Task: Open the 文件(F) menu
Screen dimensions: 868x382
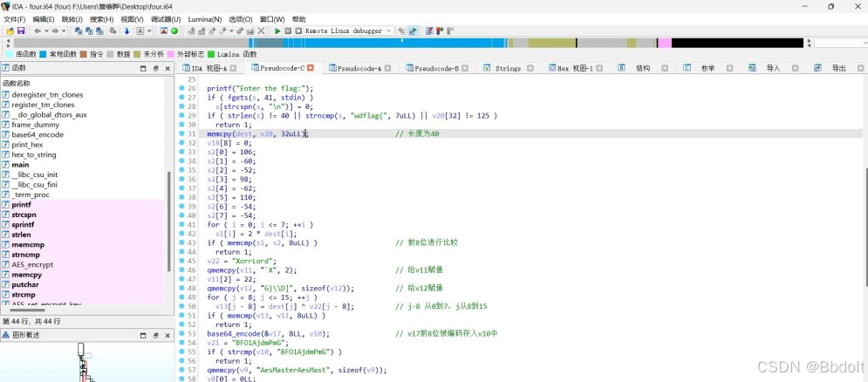Action: 14,19
